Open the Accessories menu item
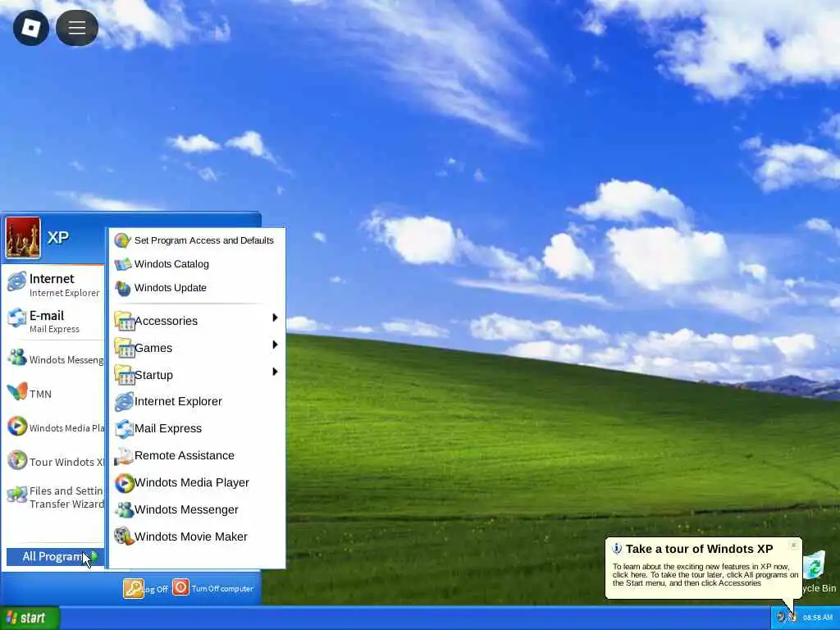The height and width of the screenshot is (630, 840). coord(197,321)
